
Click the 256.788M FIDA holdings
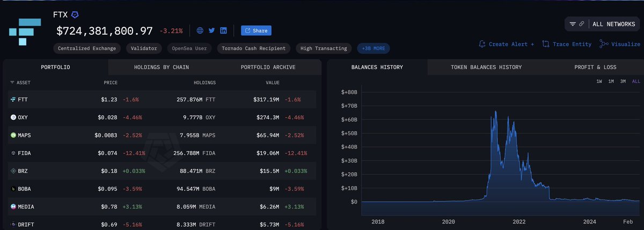coord(194,153)
